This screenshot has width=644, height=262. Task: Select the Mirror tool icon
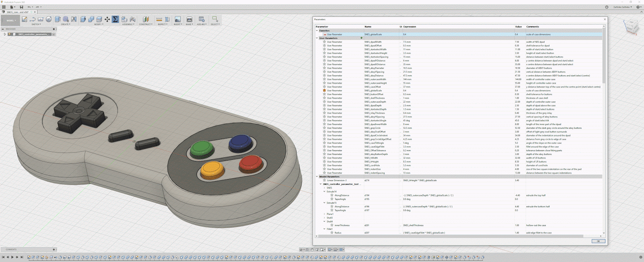coord(74,19)
